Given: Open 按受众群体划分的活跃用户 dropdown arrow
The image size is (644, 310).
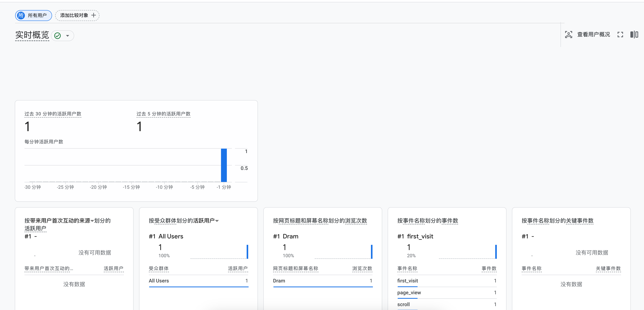Looking at the screenshot, I should [217, 221].
